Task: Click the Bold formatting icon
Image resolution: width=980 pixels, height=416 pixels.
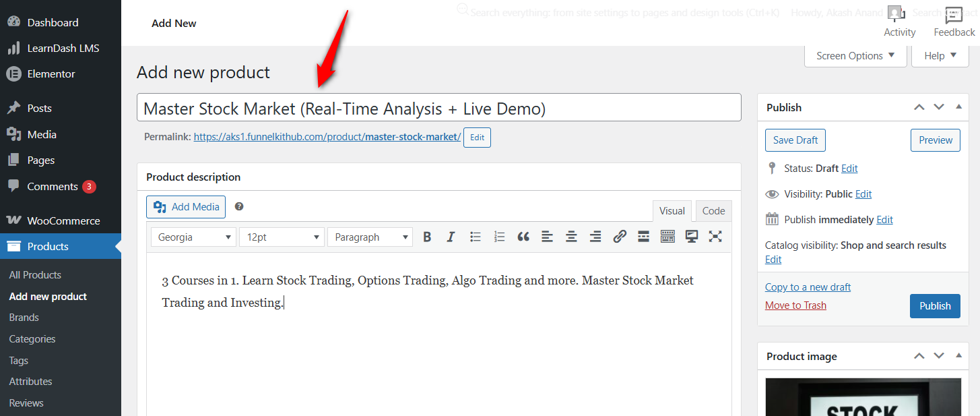Action: (x=426, y=237)
